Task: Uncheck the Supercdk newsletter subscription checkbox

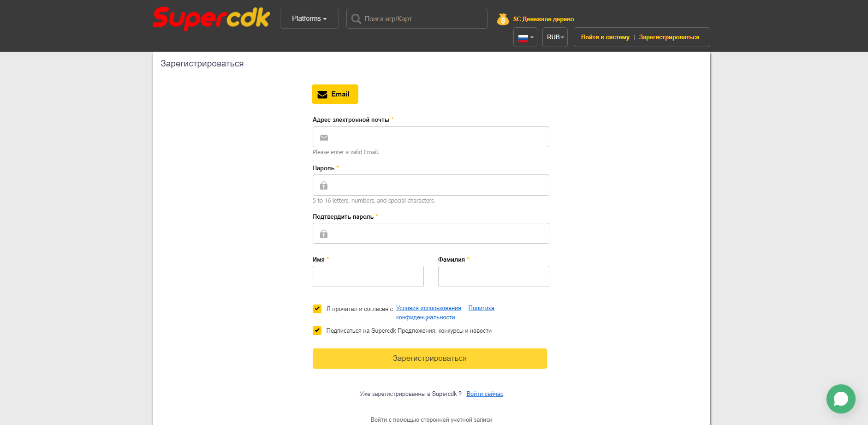Action: pos(317,330)
